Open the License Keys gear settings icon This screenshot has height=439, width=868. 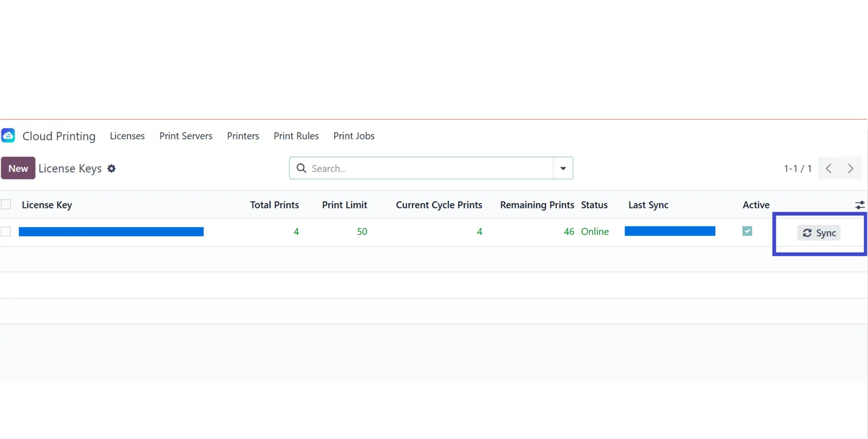tap(112, 169)
